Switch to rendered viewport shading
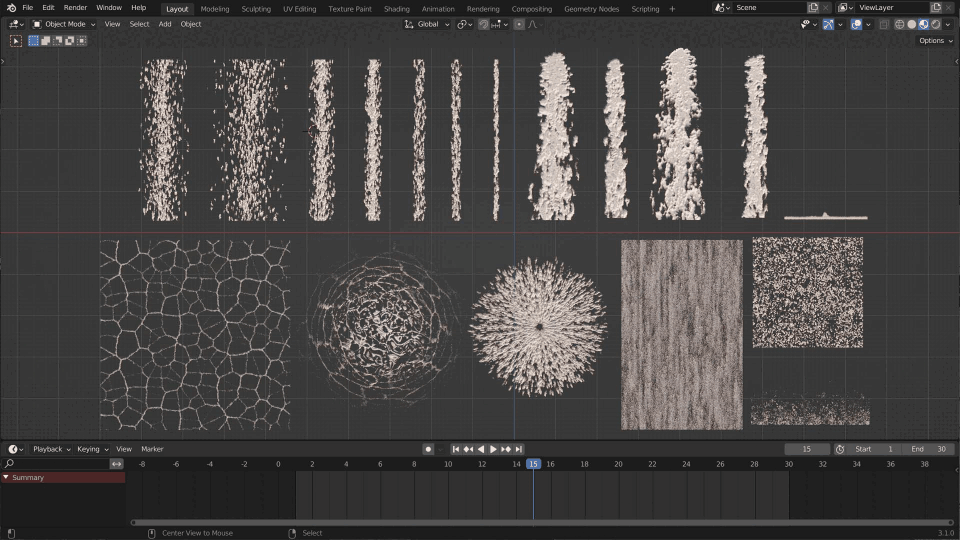Screen dimensions: 960x540 (x=936, y=24)
